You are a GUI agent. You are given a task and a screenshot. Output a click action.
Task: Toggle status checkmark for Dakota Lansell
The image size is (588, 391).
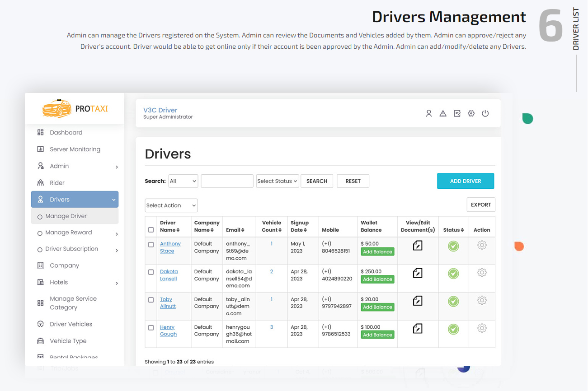click(453, 274)
